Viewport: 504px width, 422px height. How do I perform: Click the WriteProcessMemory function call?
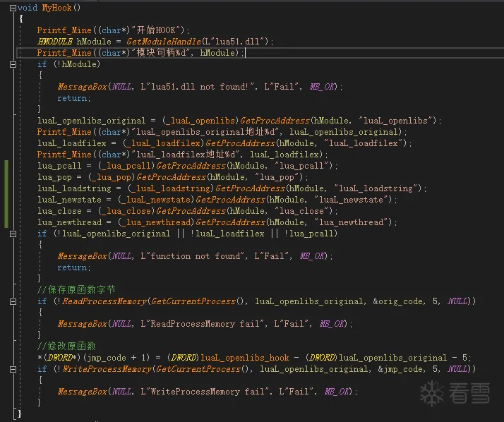pos(107,369)
